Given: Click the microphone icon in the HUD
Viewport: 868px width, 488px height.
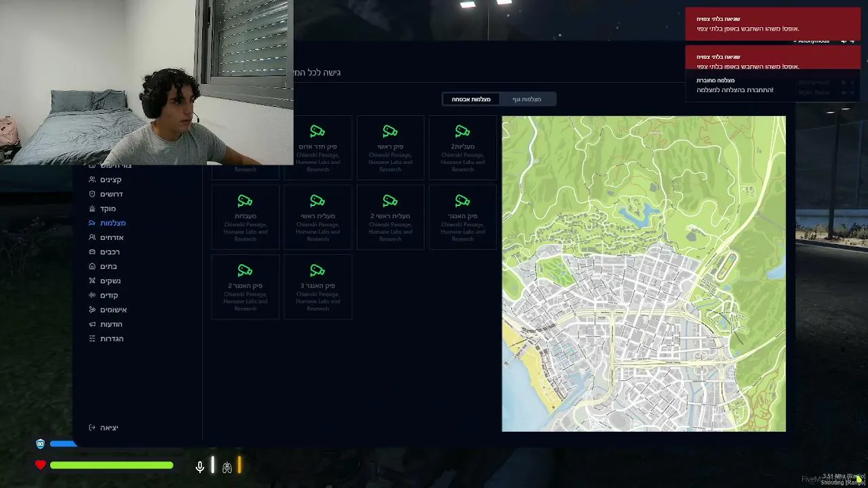Looking at the screenshot, I should pyautogui.click(x=200, y=466).
